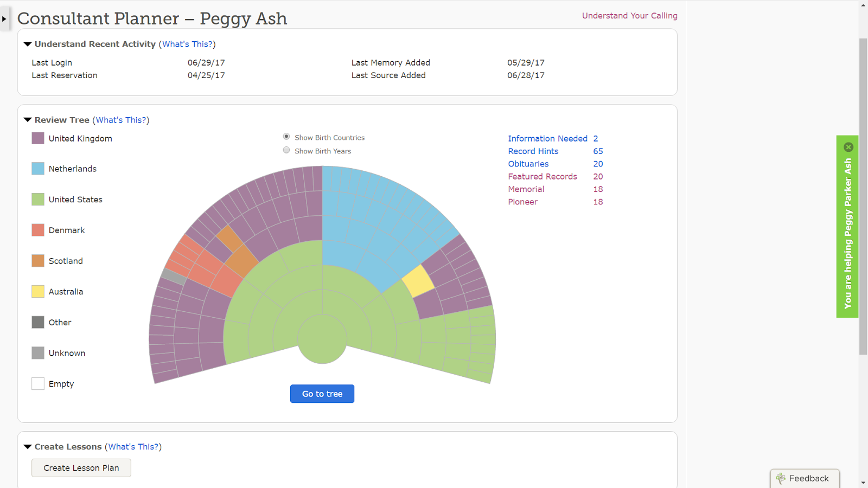Viewport: 868px width, 488px height.
Task: Click the yellow Australia segment in fan chart
Action: coord(418,280)
